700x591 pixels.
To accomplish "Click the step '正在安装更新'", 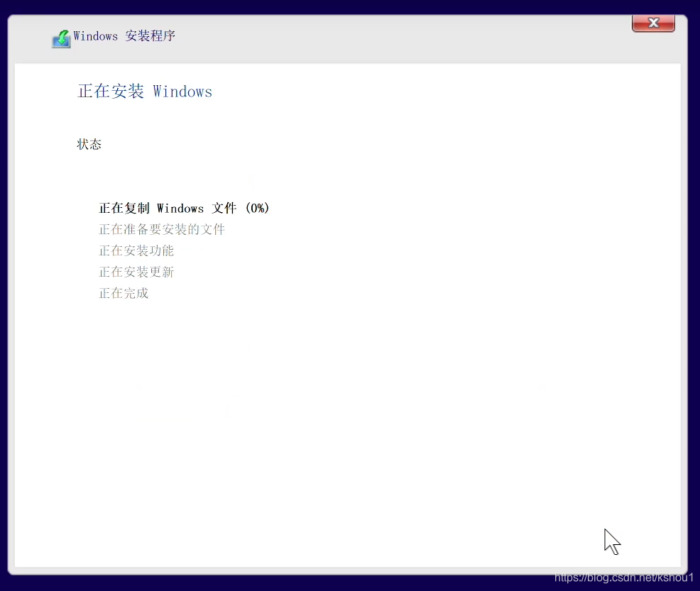I will (136, 272).
